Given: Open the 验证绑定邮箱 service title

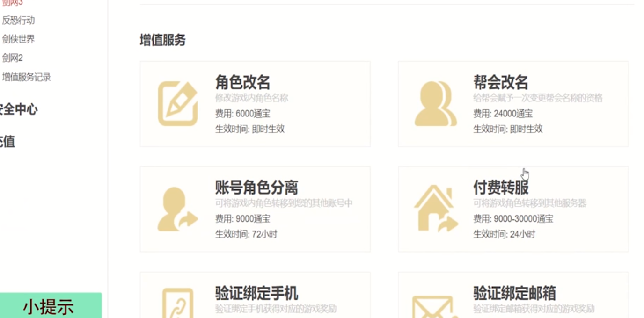Looking at the screenshot, I should coord(514,293).
